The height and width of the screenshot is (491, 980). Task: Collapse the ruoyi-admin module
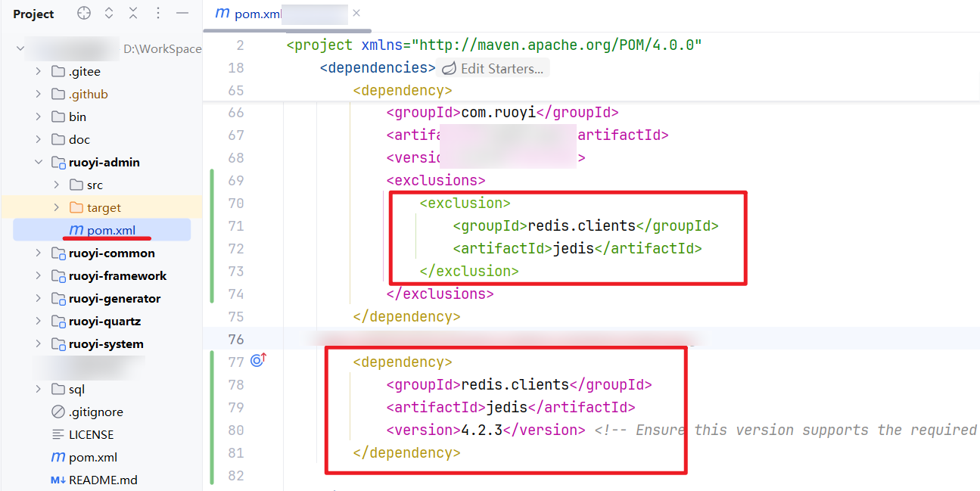pos(39,162)
